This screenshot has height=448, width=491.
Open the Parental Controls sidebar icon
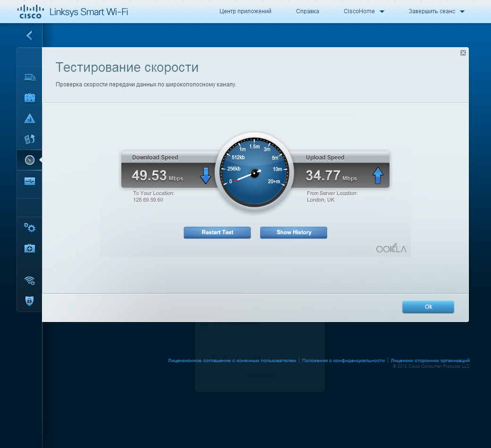click(30, 118)
